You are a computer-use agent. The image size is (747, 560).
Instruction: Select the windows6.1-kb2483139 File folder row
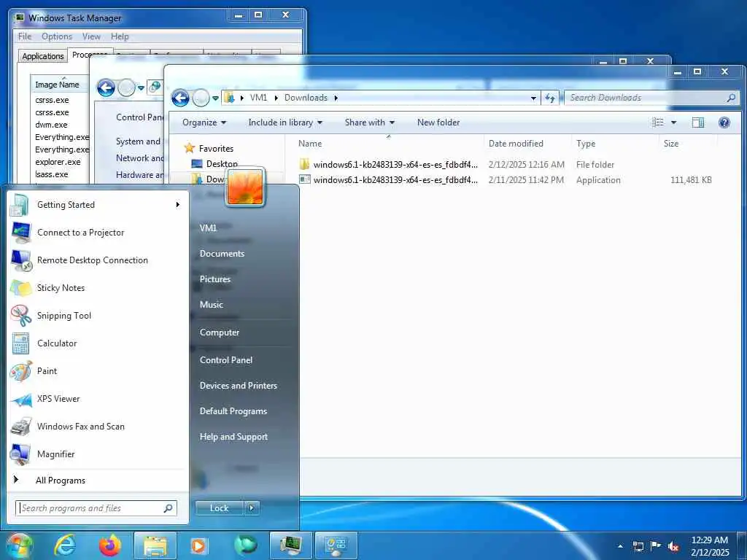click(505, 165)
